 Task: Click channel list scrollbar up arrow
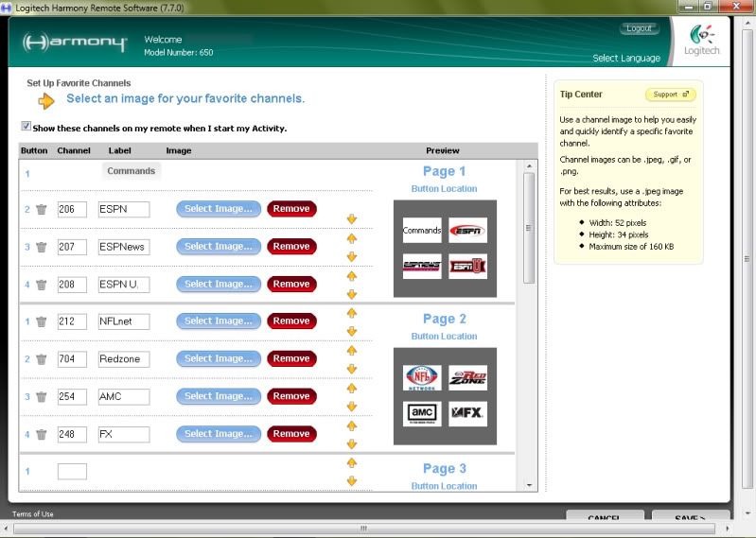click(530, 166)
